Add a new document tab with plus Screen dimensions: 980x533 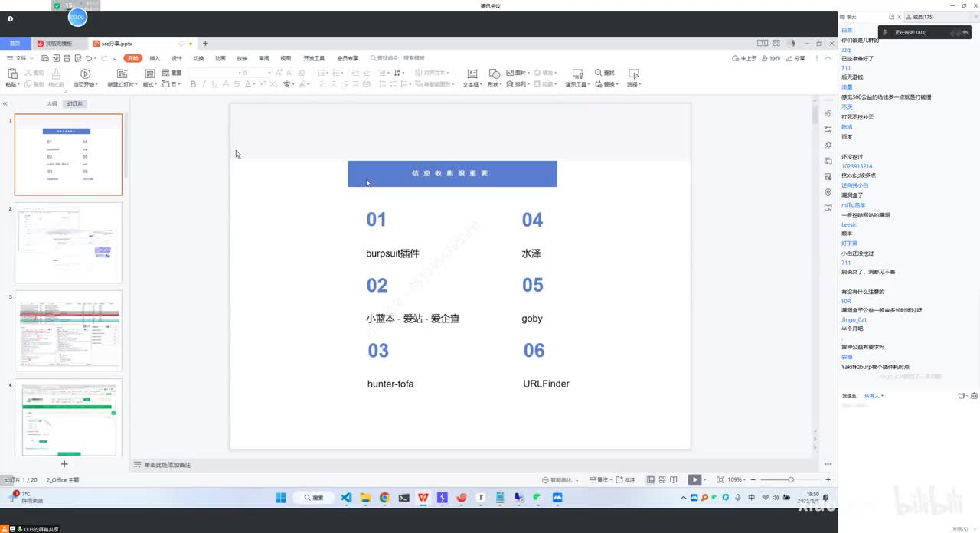205,44
